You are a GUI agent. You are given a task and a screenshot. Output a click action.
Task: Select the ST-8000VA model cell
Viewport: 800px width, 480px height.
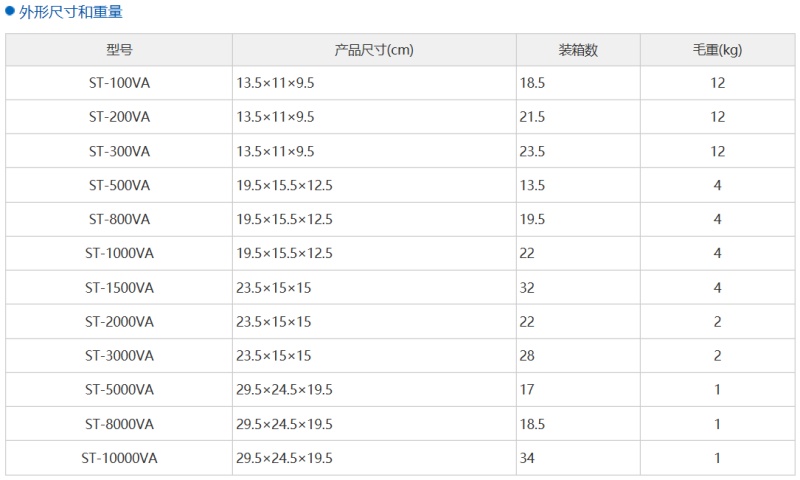coord(119,424)
